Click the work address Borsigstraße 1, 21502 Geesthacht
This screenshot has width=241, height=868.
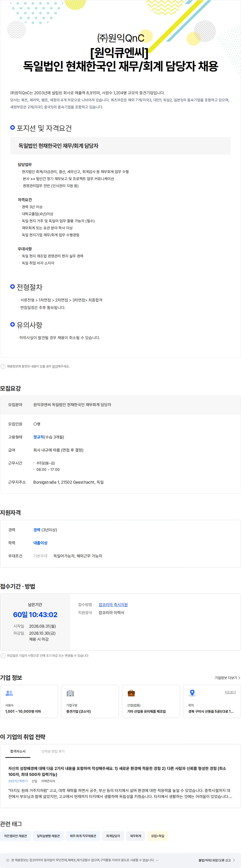click(69, 482)
